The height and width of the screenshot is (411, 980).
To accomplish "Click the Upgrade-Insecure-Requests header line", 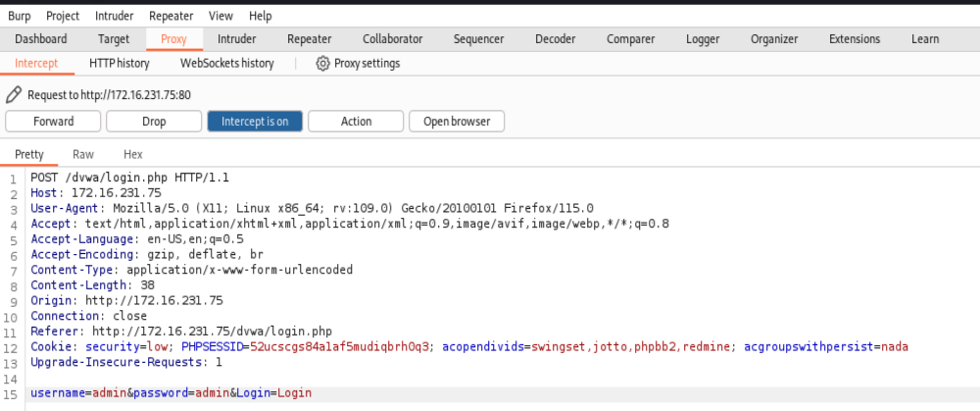I will pyautogui.click(x=126, y=362).
